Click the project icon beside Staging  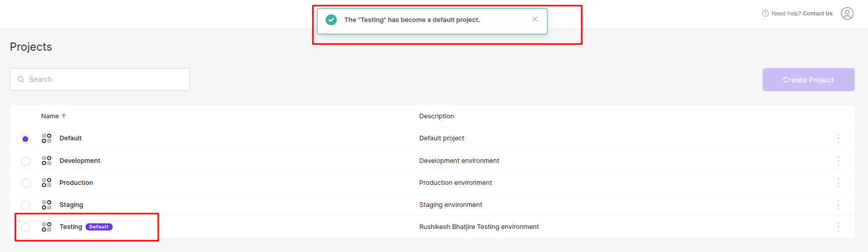(47, 205)
